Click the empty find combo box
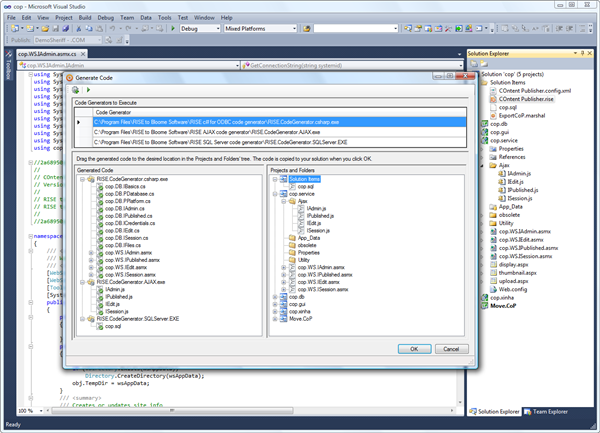The image size is (600, 433). click(x=356, y=28)
